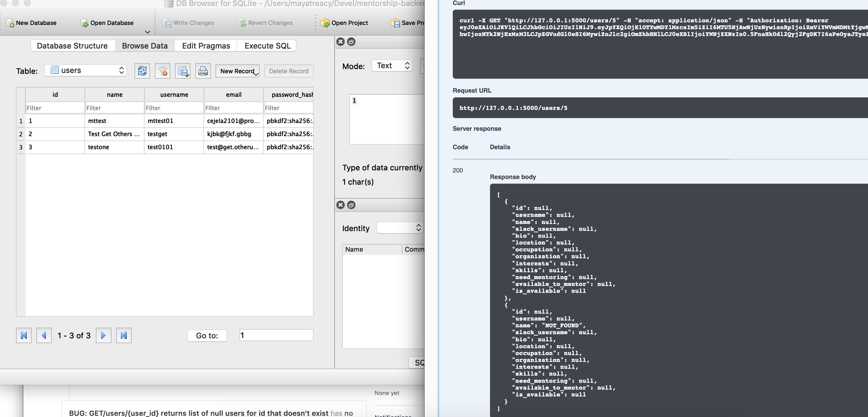This screenshot has width=868, height=417.
Task: Click the password_hash column header
Action: point(288,94)
